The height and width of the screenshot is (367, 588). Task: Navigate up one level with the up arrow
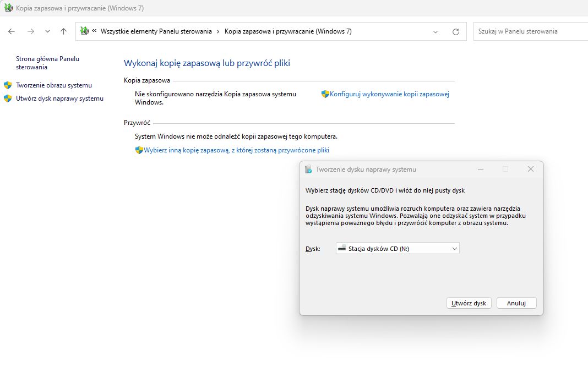(x=63, y=31)
